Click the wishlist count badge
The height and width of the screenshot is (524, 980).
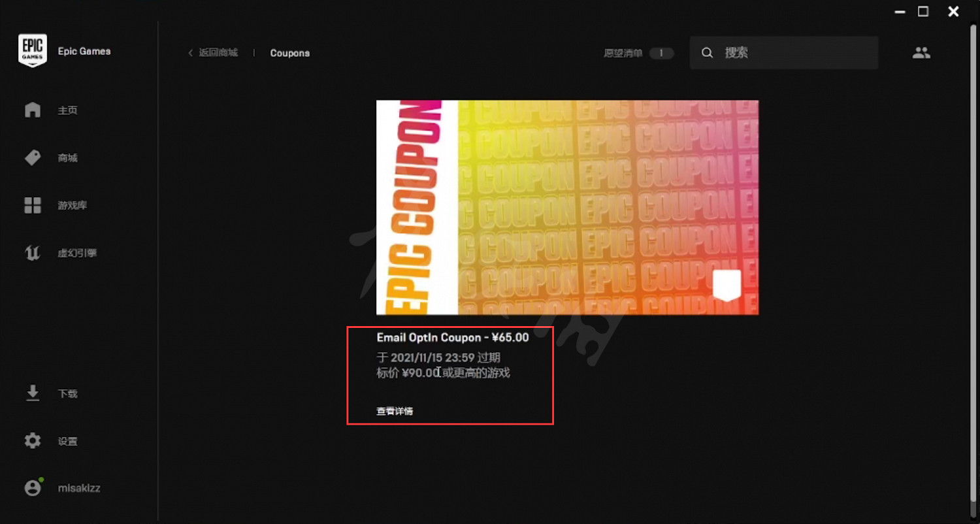(661, 53)
